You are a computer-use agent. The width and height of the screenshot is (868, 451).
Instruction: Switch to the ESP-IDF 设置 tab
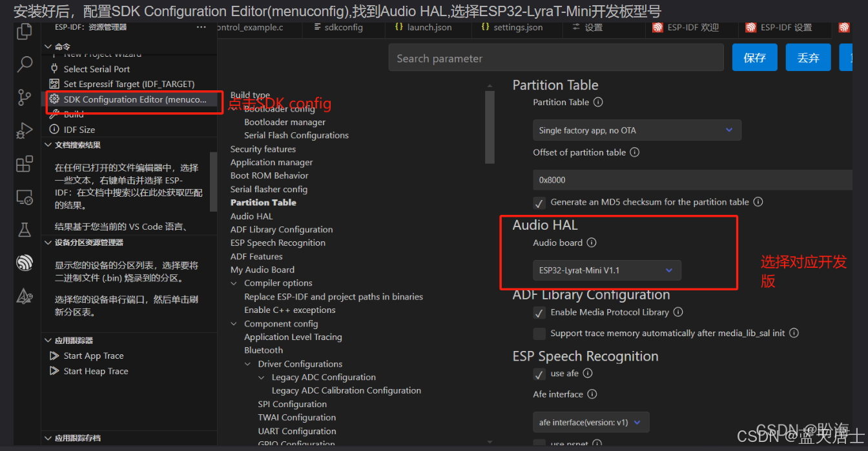[778, 27]
